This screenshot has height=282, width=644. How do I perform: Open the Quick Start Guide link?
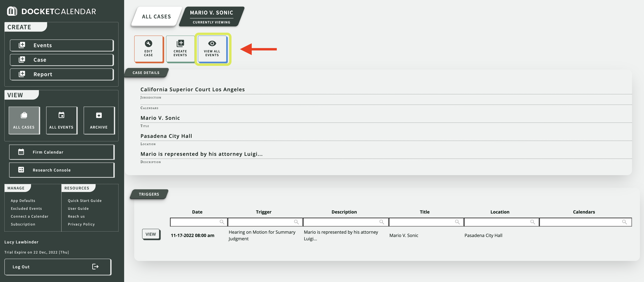[84, 201]
